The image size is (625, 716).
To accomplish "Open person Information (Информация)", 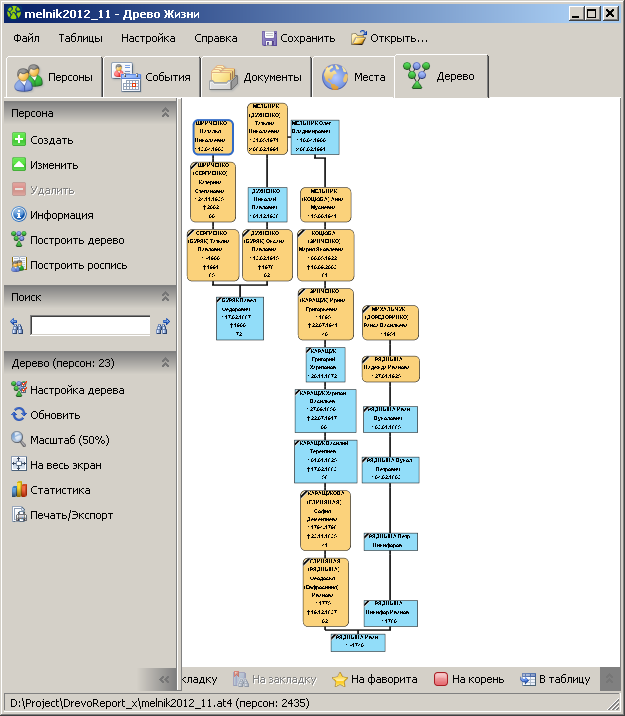I will (18, 215).
